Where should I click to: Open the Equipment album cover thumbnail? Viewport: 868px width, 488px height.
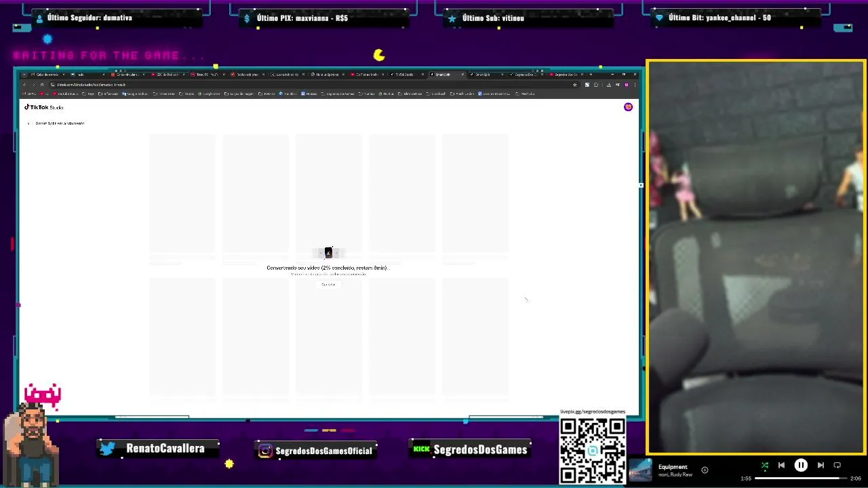(640, 470)
